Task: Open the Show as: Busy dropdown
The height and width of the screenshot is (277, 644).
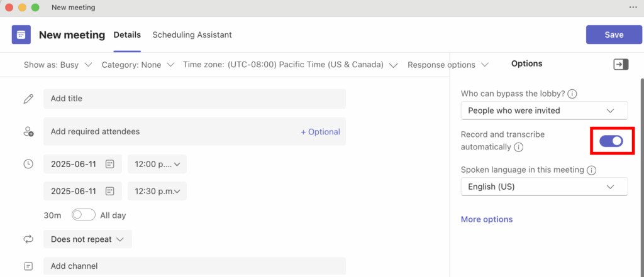Action: (x=58, y=65)
